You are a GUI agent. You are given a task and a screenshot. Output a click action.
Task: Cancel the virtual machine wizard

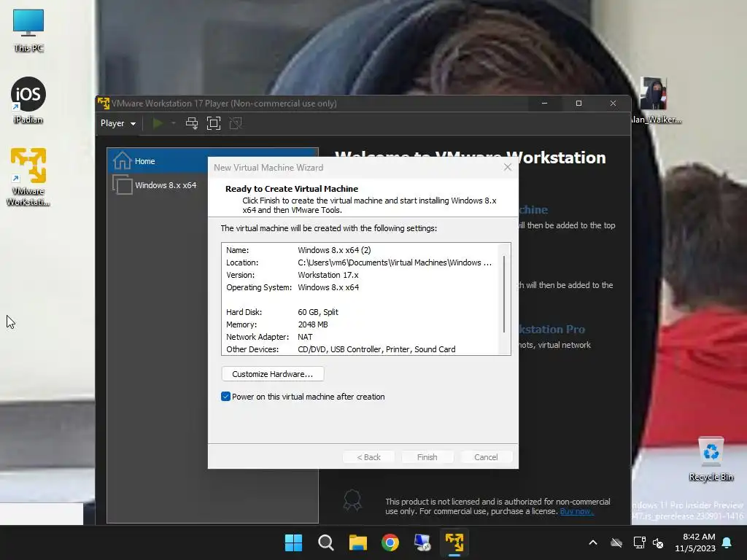click(486, 457)
